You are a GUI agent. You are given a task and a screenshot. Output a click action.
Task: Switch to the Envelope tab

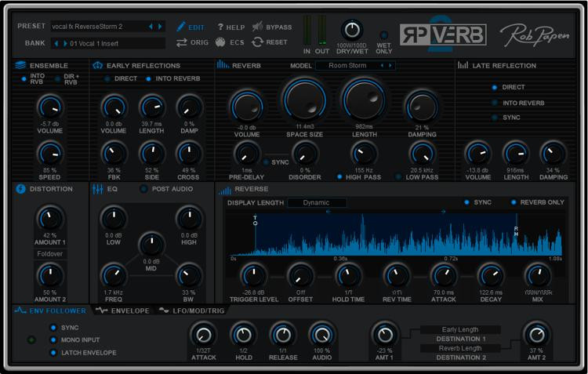pos(122,310)
